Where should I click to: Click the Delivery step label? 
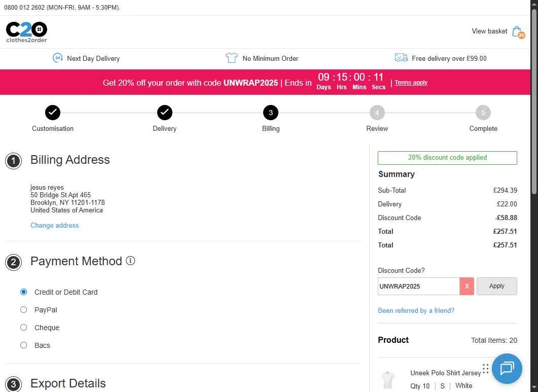pos(165,128)
